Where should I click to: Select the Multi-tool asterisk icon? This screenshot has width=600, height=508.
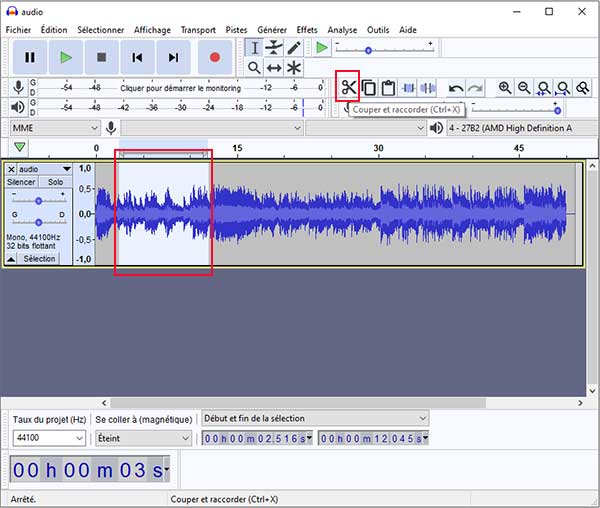[x=294, y=68]
